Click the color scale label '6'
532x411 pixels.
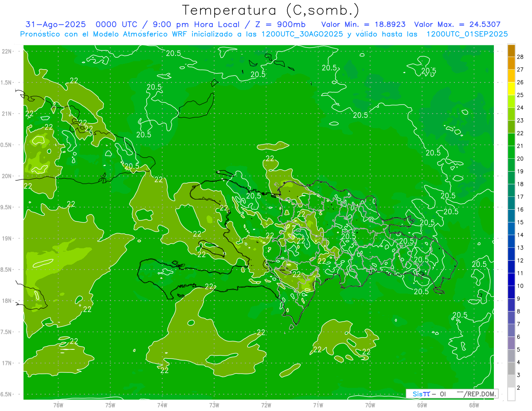pyautogui.click(x=519, y=337)
